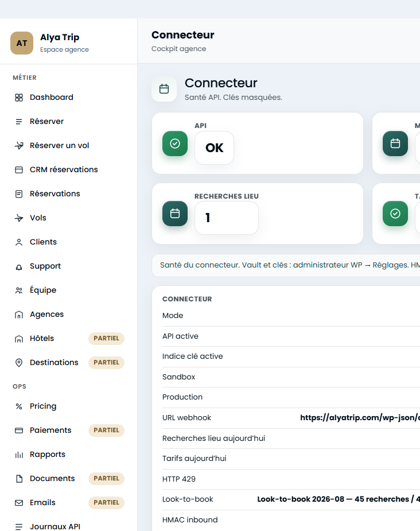
Task: Click the Réservations document icon
Action: point(19,193)
